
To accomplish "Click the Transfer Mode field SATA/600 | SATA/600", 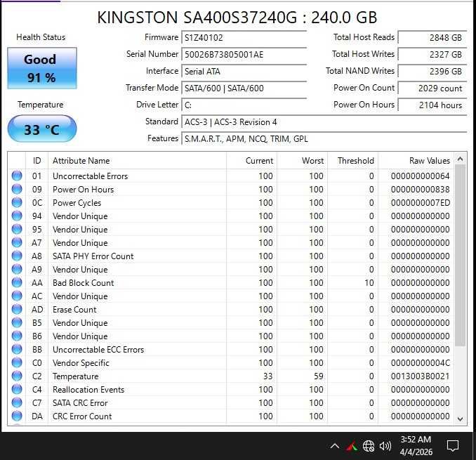I will pyautogui.click(x=244, y=88).
